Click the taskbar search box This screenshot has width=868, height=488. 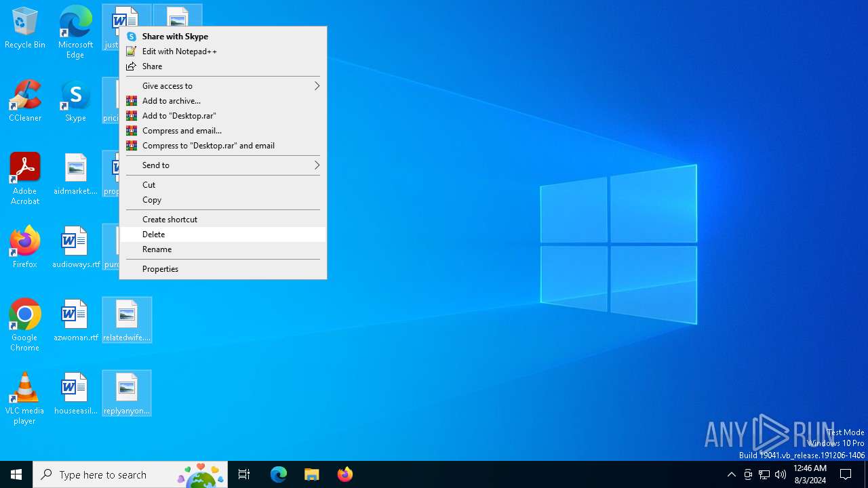pyautogui.click(x=130, y=474)
